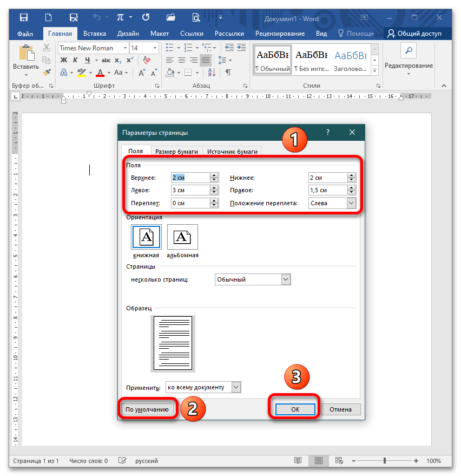Open the Источник бумаги dialog tab
Viewport: 461px width, 476px height.
click(232, 152)
